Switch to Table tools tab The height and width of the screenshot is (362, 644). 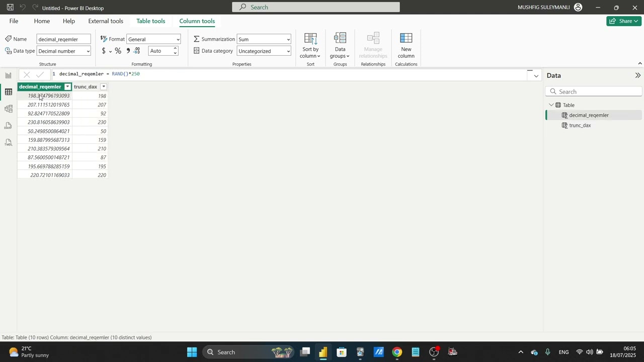(x=151, y=21)
